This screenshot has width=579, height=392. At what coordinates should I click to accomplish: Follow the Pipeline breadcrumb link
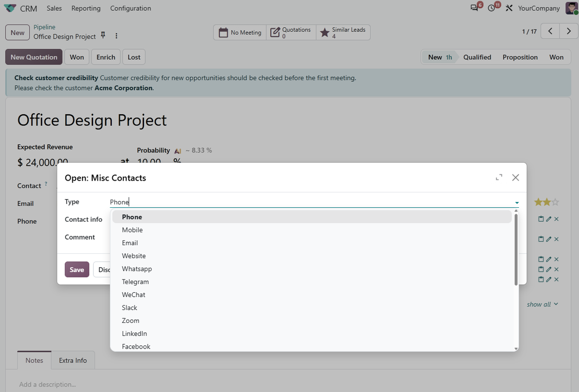44,27
